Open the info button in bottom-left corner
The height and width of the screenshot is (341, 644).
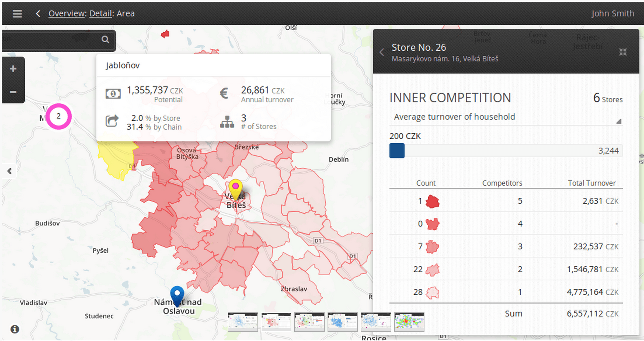(15, 329)
